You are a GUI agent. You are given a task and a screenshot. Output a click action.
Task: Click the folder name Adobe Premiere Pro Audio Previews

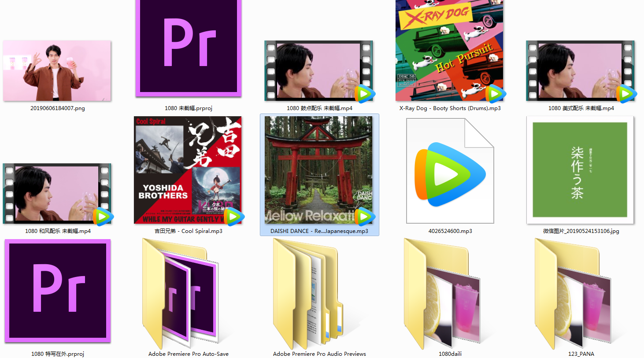point(319,354)
